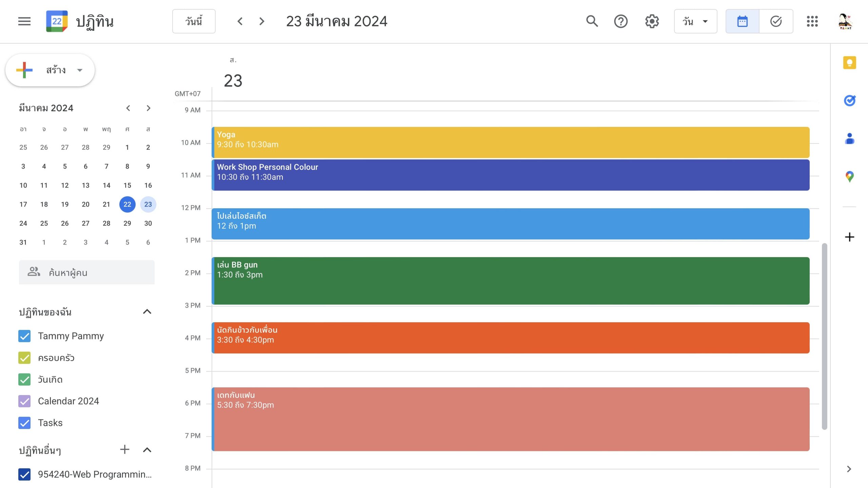This screenshot has height=488, width=868.
Task: Open the main menu hamburger icon
Action: [x=24, y=21]
